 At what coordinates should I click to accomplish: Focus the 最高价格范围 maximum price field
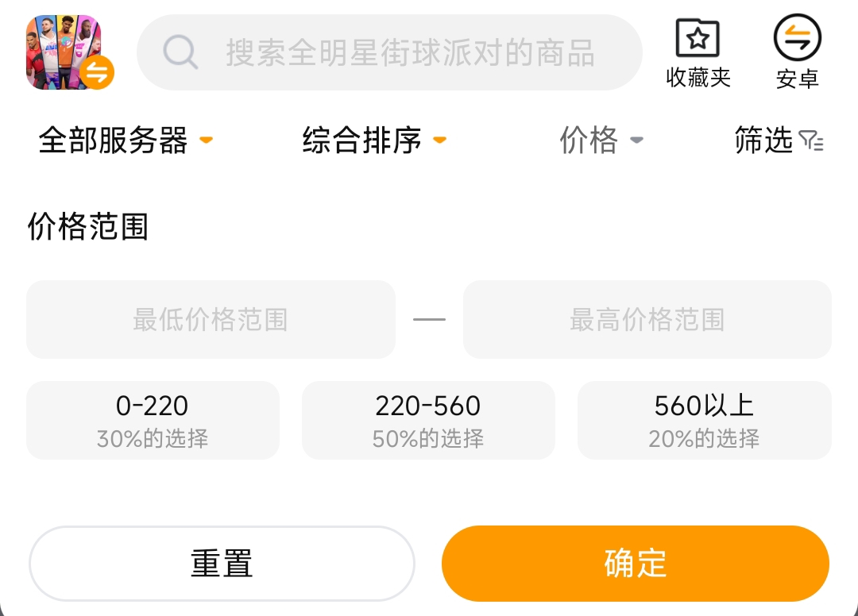[647, 319]
